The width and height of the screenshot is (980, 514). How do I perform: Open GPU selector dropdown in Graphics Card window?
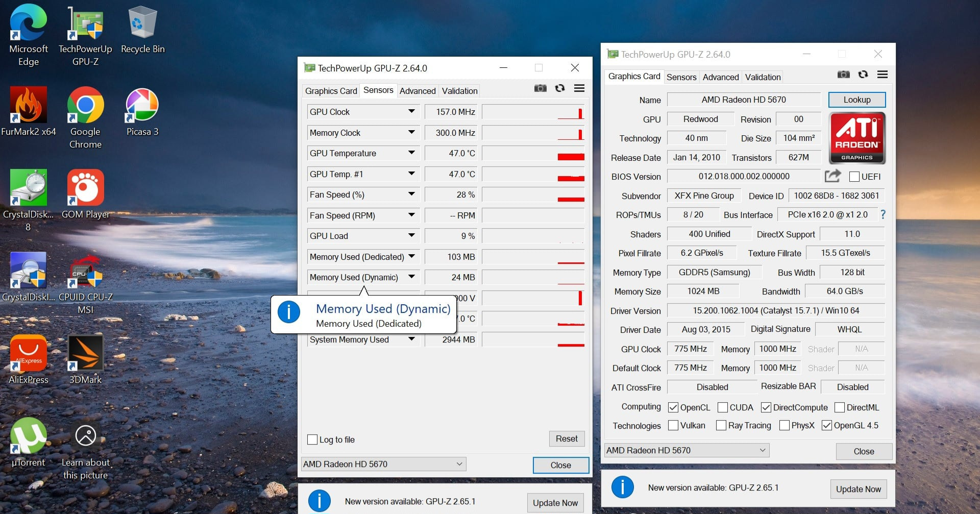687,450
